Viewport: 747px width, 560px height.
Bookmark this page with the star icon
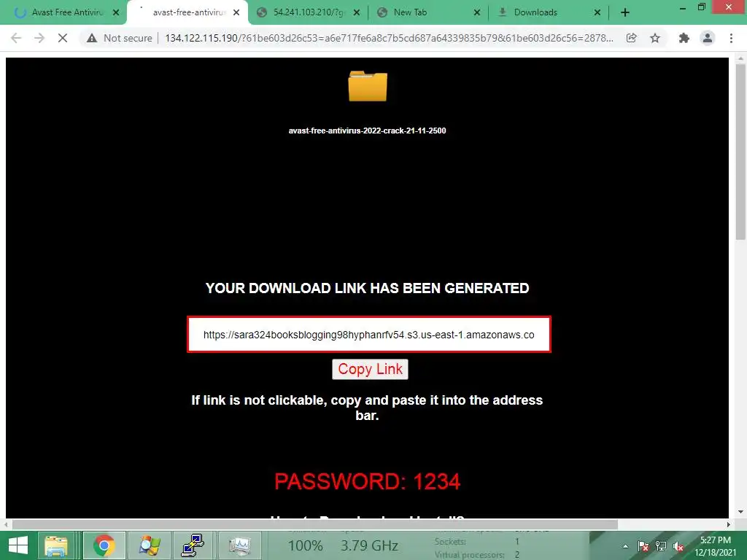[x=655, y=38]
